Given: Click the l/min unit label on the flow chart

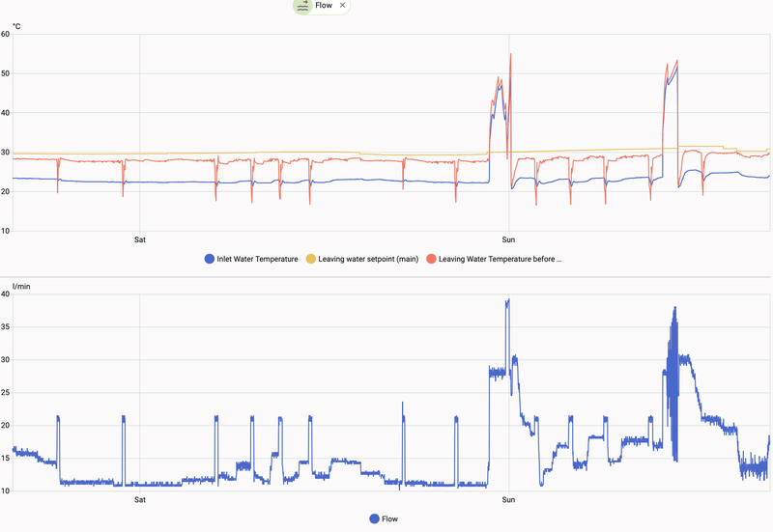Looking at the screenshot, I should click(x=20, y=287).
